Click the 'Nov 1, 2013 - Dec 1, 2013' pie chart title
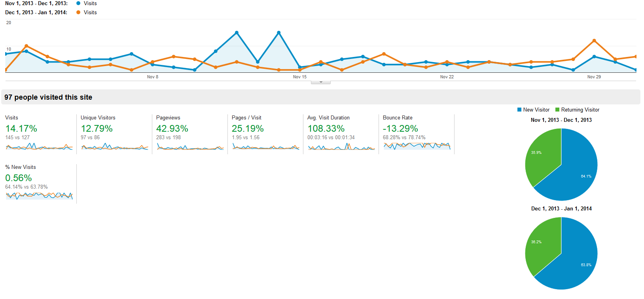The width and height of the screenshot is (644, 299). click(561, 120)
